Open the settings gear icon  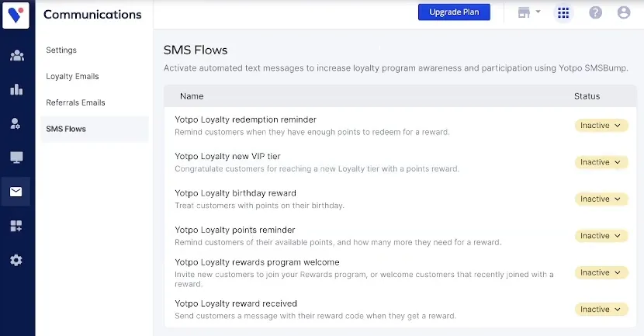16,260
